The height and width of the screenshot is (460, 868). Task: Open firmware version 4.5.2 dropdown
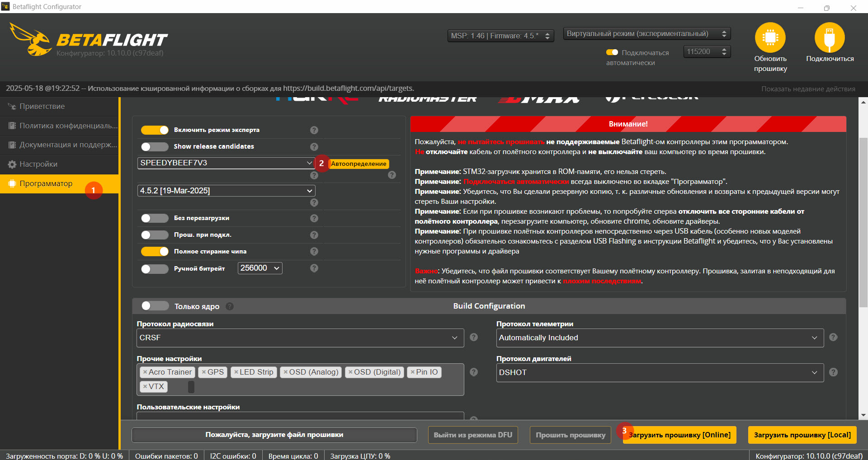coord(226,191)
